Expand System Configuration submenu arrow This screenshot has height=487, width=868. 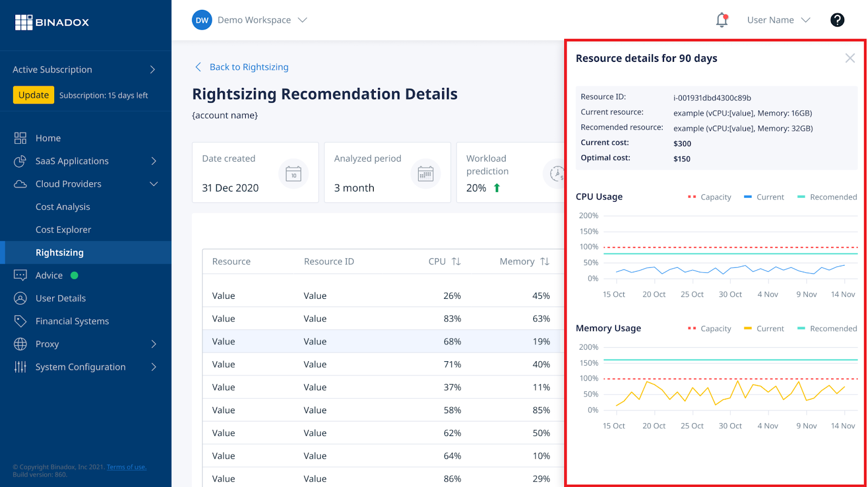tap(154, 367)
